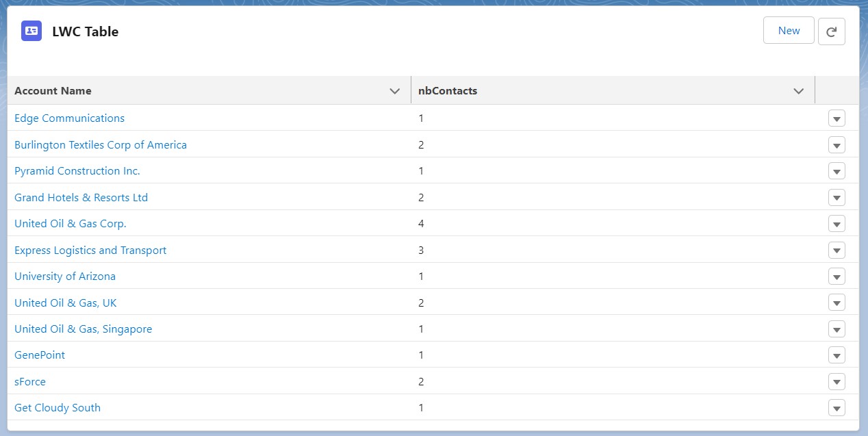Open row actions for Express Logistics and Transport
Screen dimensions: 868x436
click(837, 251)
